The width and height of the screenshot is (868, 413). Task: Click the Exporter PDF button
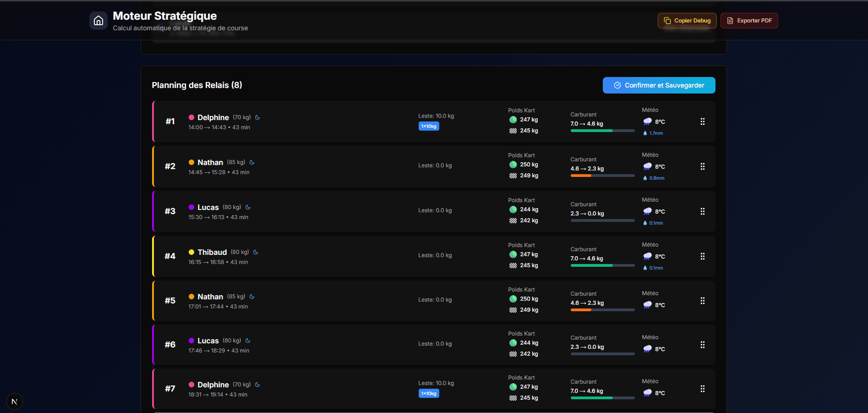(x=749, y=20)
